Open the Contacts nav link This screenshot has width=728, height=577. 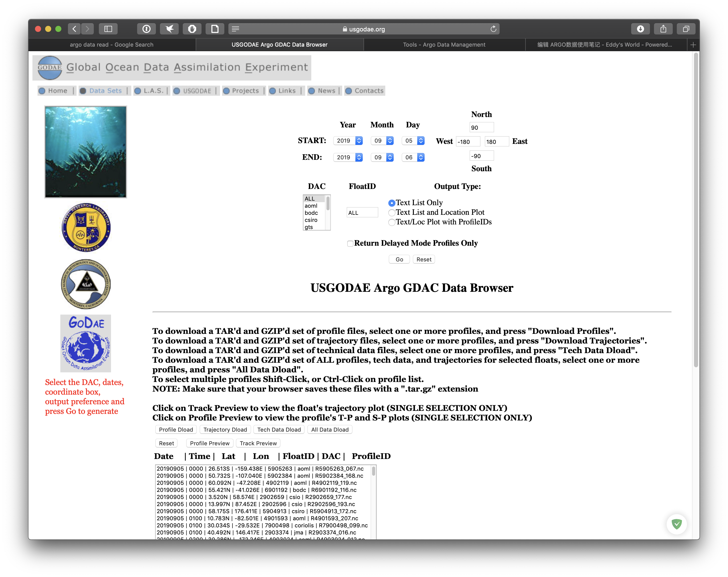click(x=365, y=91)
